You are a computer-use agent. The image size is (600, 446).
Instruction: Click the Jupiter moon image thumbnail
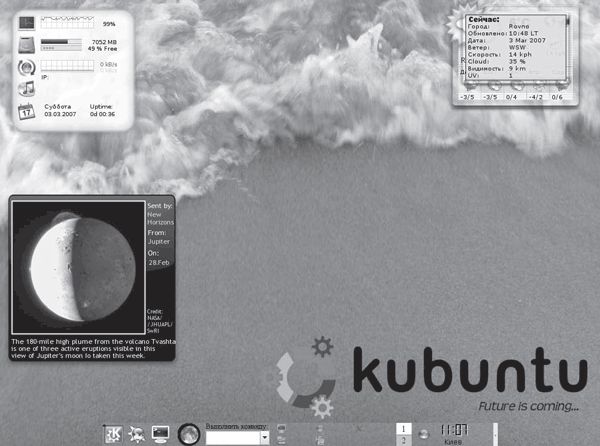(x=78, y=266)
